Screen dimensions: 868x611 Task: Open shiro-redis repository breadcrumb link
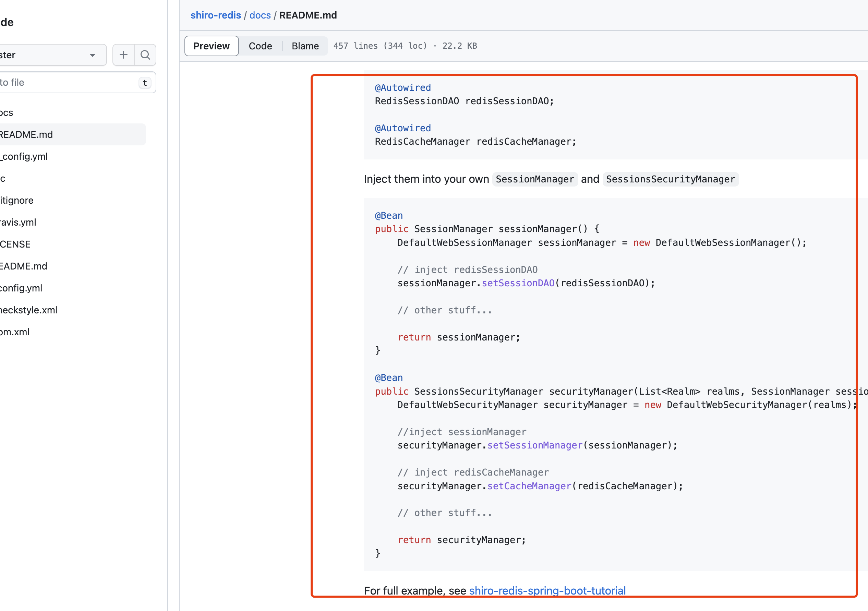click(x=216, y=15)
